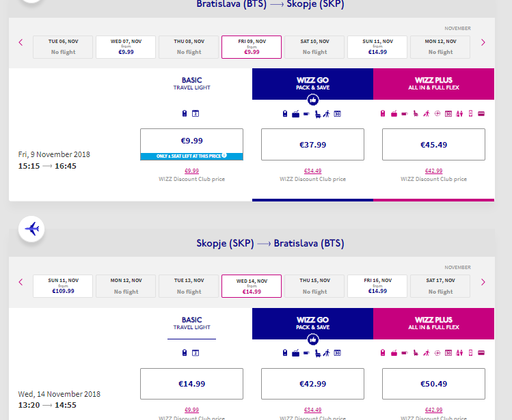Show next outbound dates with right arrow
The width and height of the screenshot is (512, 420).
coord(483,42)
